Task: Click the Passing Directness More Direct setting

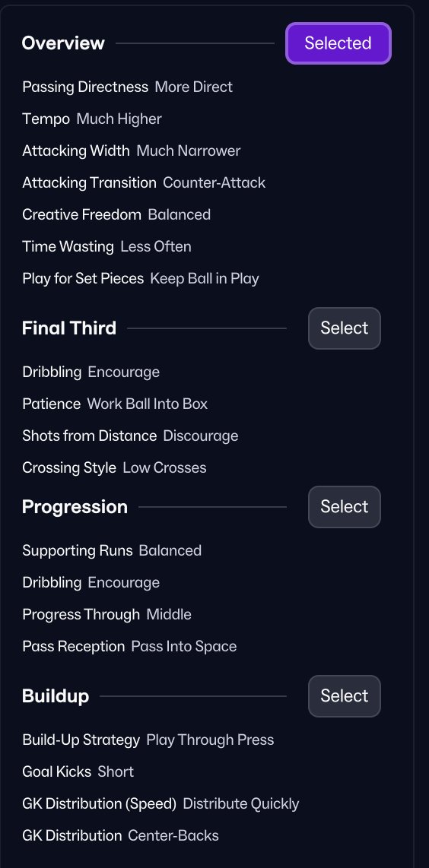Action: click(128, 87)
